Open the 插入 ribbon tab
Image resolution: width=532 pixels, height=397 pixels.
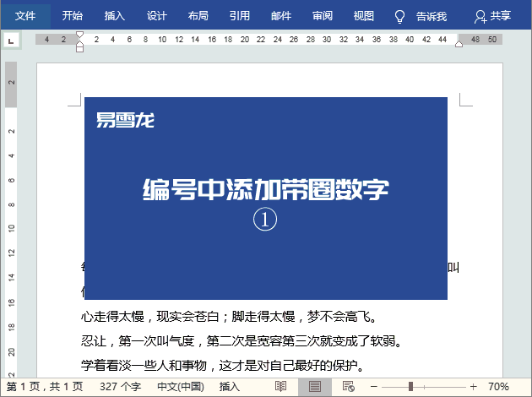pos(114,15)
